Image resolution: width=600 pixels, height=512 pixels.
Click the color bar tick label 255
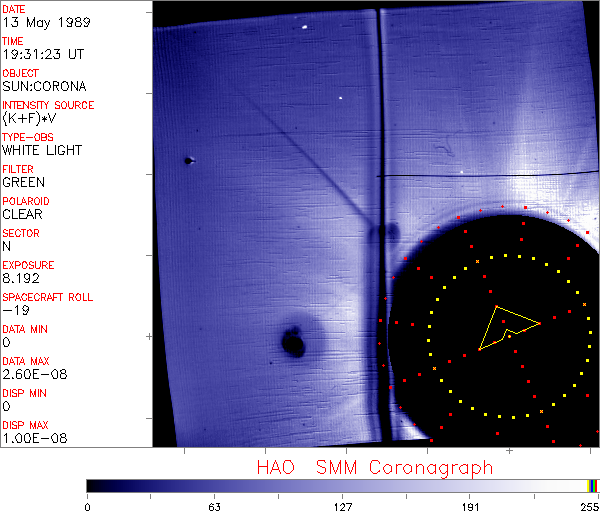point(589,505)
